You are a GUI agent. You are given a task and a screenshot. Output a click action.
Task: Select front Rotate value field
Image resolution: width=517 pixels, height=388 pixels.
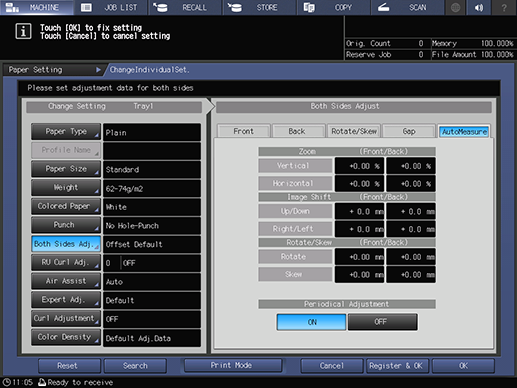click(359, 257)
